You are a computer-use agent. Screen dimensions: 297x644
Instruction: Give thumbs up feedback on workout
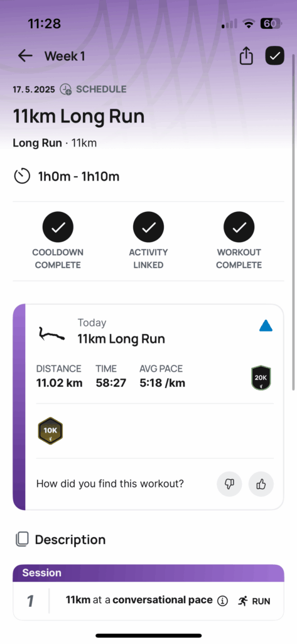pyautogui.click(x=261, y=484)
